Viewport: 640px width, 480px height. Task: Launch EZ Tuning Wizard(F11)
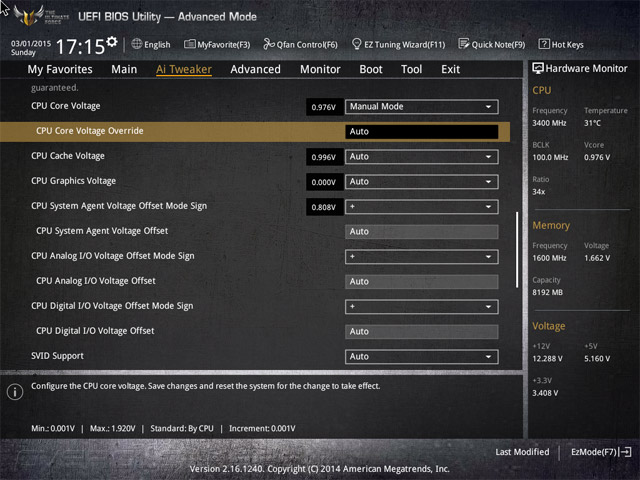(398, 44)
